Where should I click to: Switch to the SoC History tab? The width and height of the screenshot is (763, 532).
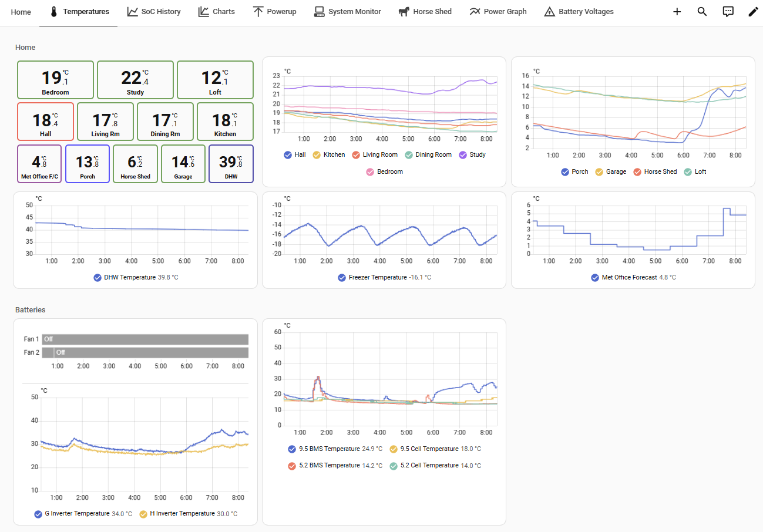tap(154, 12)
